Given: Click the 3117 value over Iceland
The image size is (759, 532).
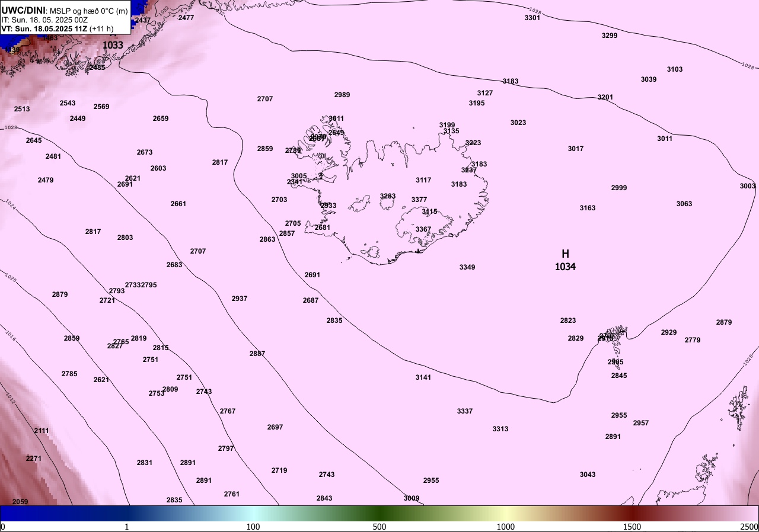Looking at the screenshot, I should click(423, 180).
